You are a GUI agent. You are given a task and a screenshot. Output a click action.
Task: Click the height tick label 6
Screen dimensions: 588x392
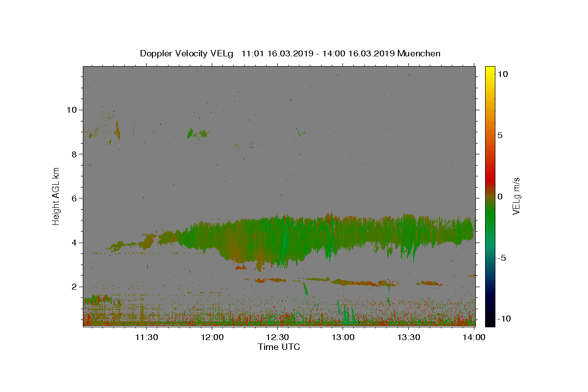[x=75, y=198]
